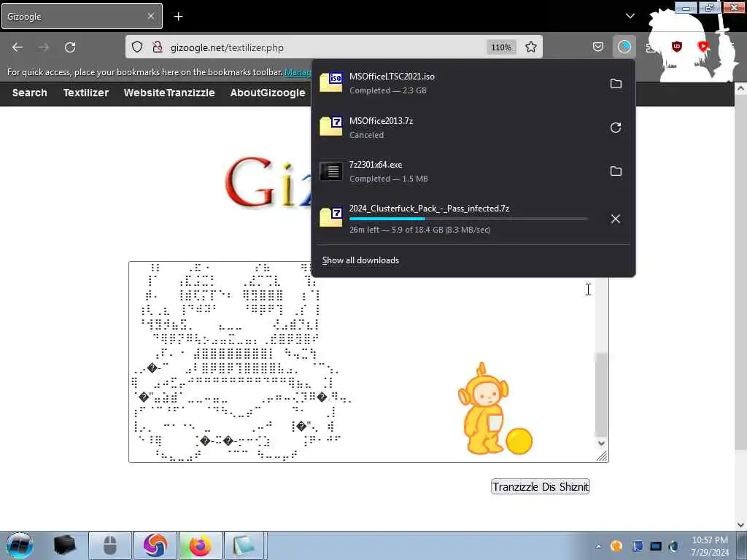Open the tracking protection shield icon

tap(137, 47)
